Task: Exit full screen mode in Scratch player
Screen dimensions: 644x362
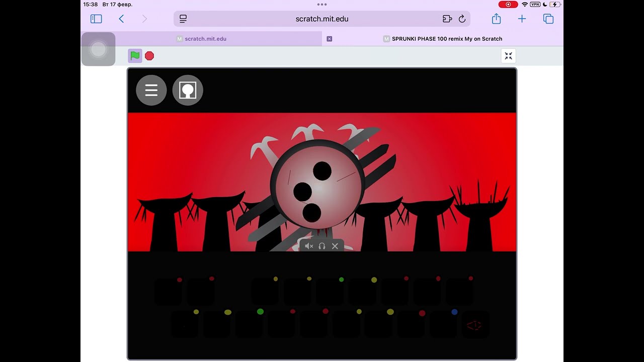Action: [509, 56]
